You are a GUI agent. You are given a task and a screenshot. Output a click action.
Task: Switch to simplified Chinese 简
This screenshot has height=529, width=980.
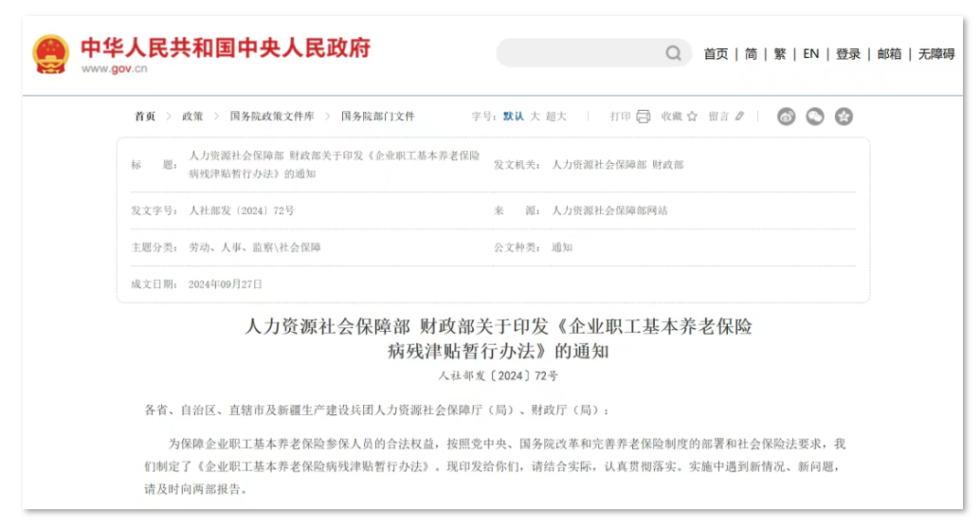[751, 54]
